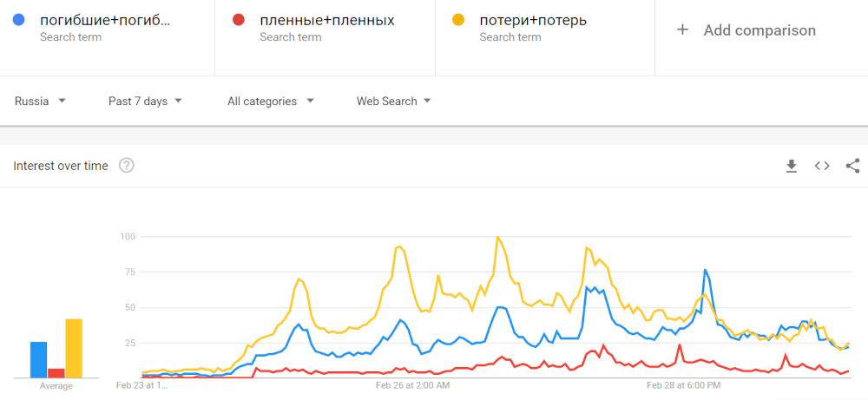Click the share icon for the chart
The image size is (868, 400).
[852, 166]
